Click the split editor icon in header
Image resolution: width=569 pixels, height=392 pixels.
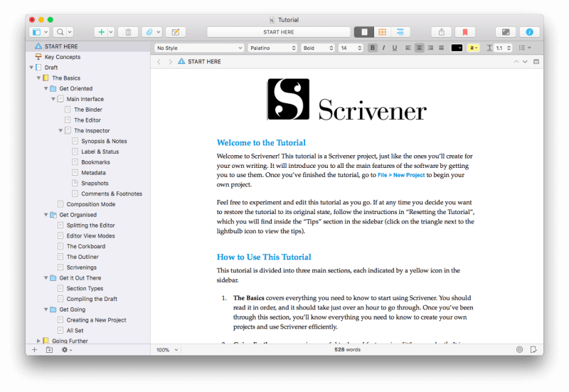536,62
